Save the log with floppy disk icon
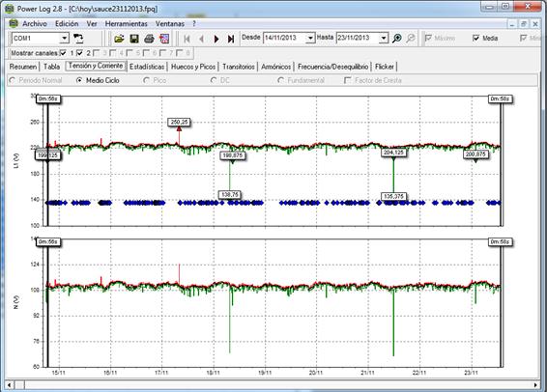Viewport: 547px width, 392px height. click(134, 39)
